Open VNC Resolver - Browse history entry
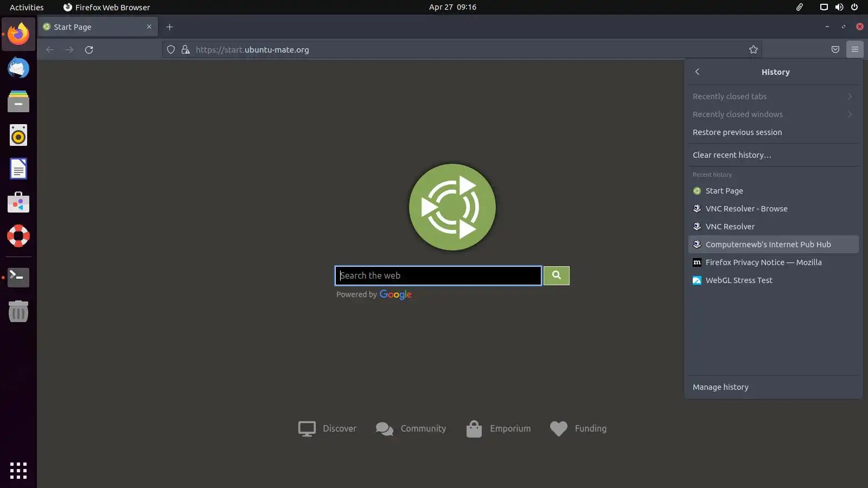Image resolution: width=868 pixels, height=488 pixels. [774, 209]
